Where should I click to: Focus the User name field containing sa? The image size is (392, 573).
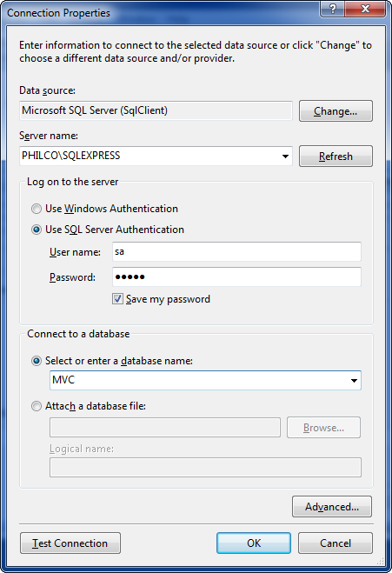click(x=236, y=251)
